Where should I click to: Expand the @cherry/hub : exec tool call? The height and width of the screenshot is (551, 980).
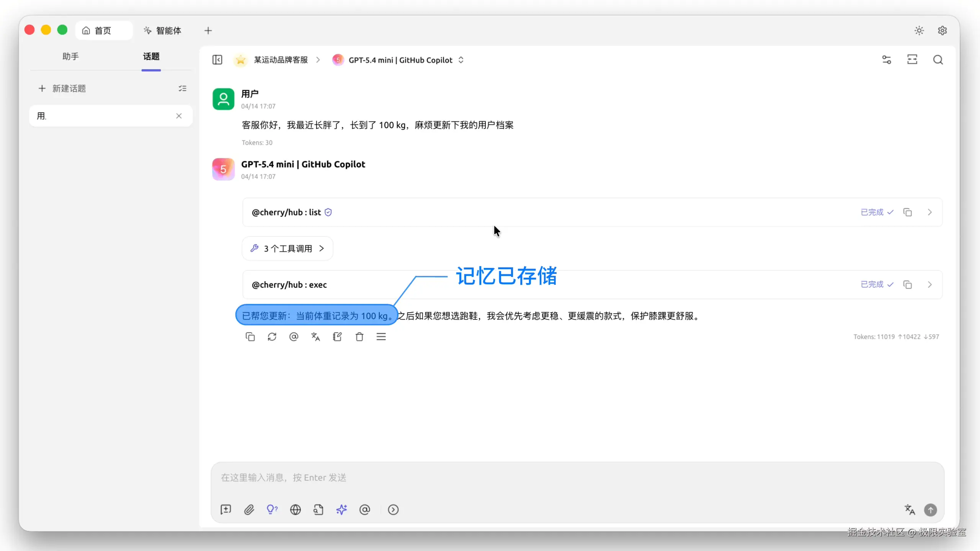[x=929, y=285]
